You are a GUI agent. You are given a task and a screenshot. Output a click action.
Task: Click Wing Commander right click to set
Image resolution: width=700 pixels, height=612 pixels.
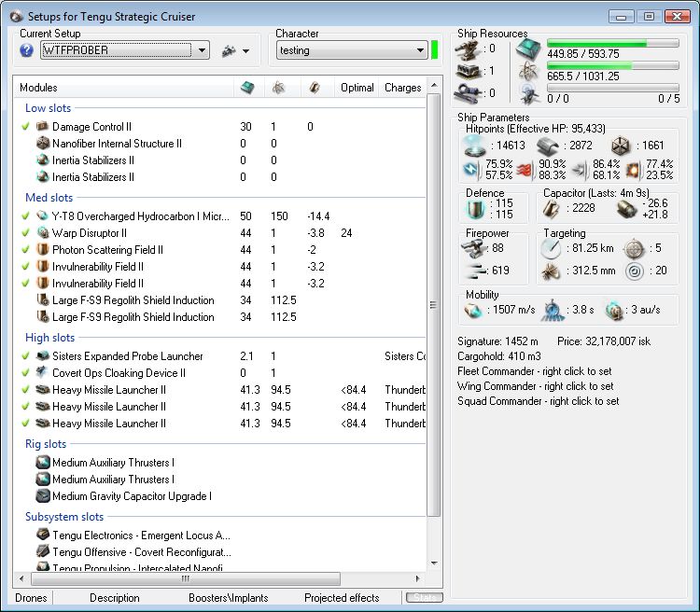(536, 386)
